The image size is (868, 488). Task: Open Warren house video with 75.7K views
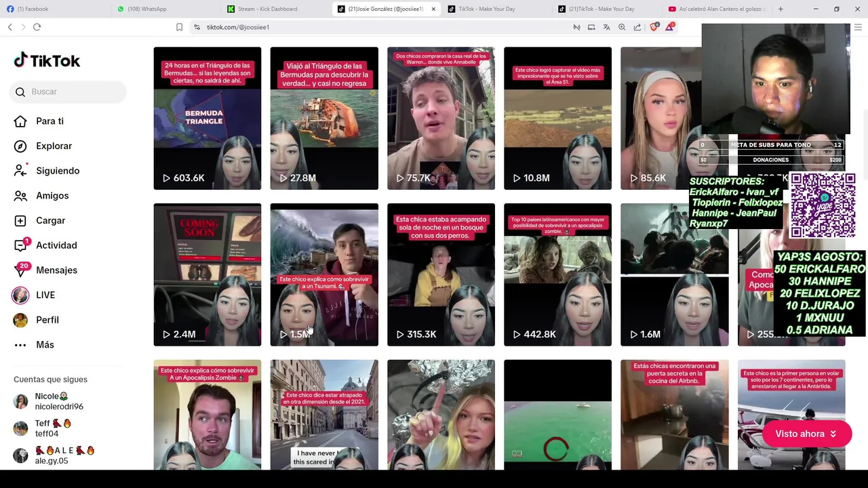[x=441, y=118]
